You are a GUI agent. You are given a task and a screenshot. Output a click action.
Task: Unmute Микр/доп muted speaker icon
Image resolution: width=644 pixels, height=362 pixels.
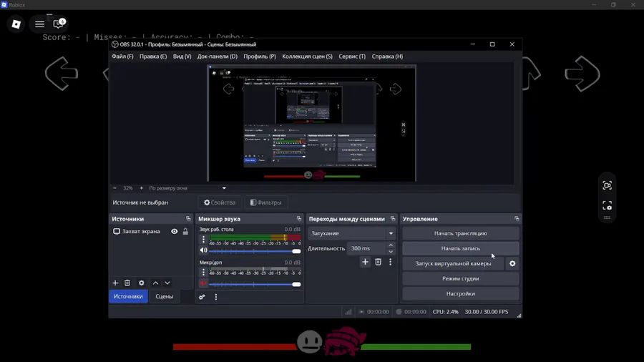click(203, 283)
